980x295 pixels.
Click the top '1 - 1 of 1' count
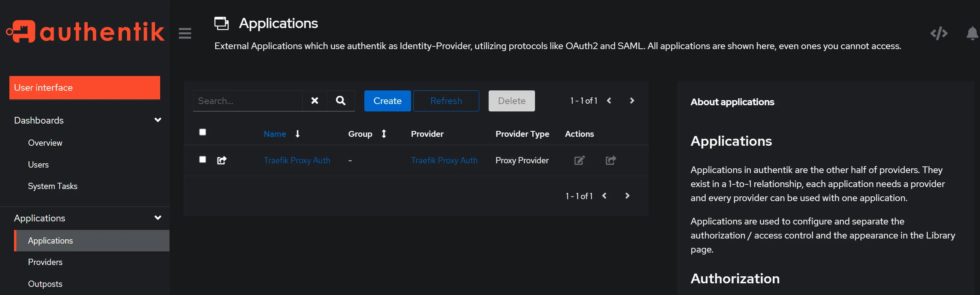[x=584, y=101]
